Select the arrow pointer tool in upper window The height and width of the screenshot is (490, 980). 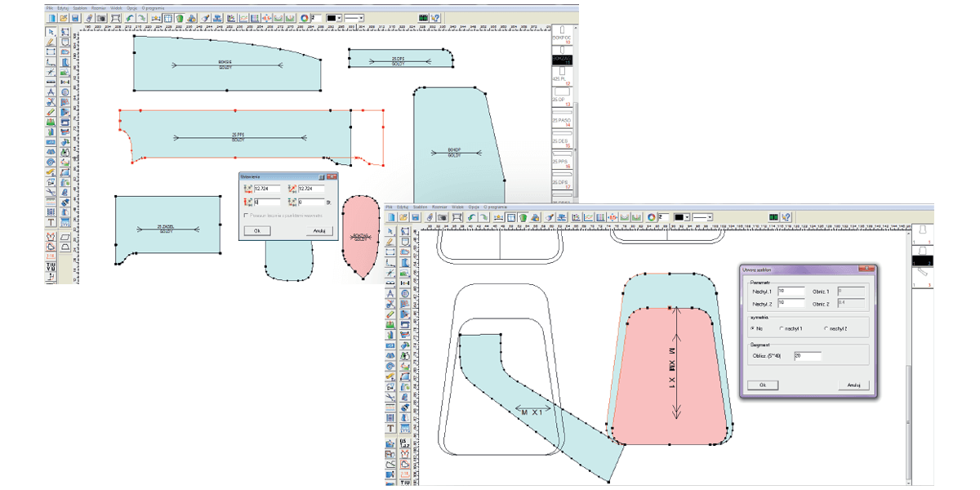tap(51, 32)
